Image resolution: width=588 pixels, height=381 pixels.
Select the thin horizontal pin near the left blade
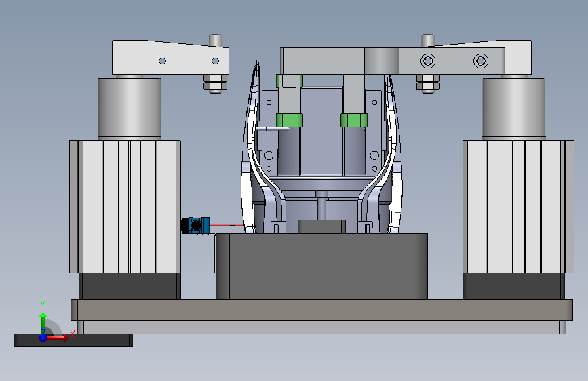(x=273, y=129)
